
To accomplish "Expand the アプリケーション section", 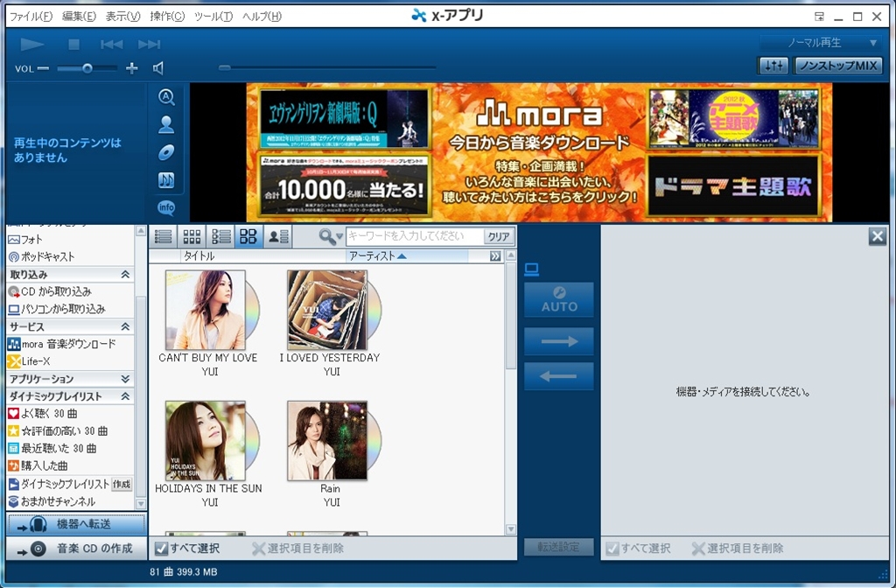I will pyautogui.click(x=125, y=379).
